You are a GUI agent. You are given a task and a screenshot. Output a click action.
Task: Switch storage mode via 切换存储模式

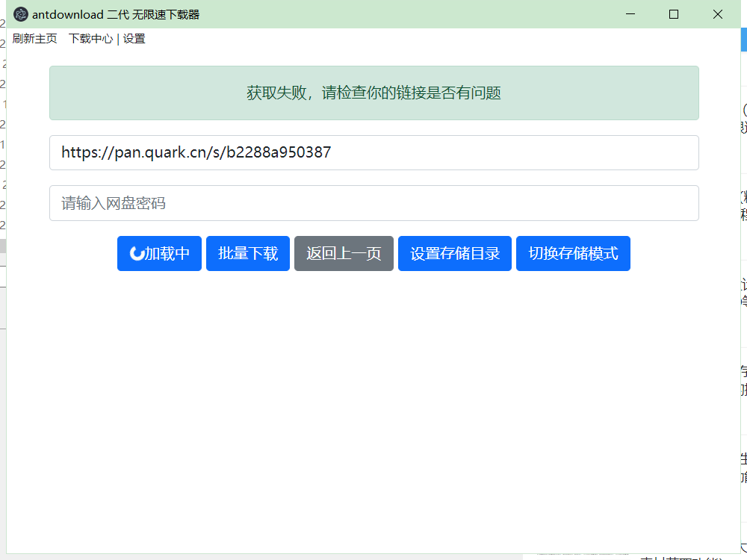pos(573,253)
